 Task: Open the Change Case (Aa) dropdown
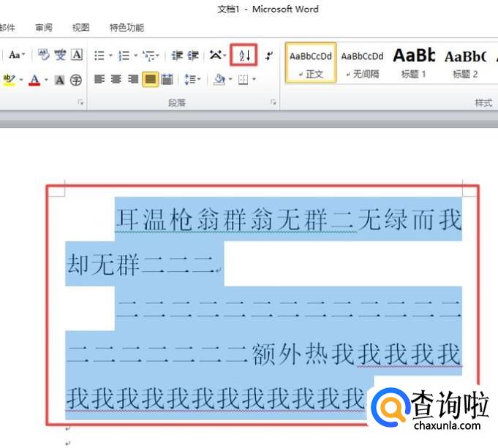17,55
